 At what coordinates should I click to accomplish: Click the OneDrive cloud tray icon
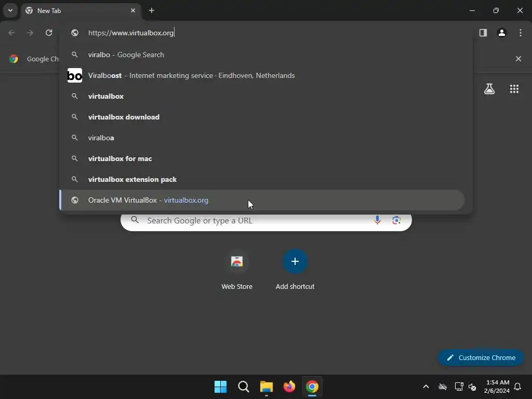click(x=443, y=387)
